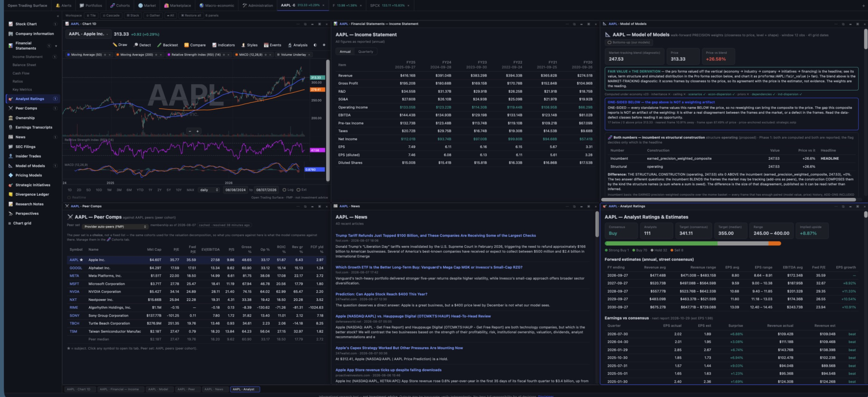Image resolution: width=868 pixels, height=397 pixels.
Task: Open settings for Moving Average (200) chip
Action: point(156,55)
